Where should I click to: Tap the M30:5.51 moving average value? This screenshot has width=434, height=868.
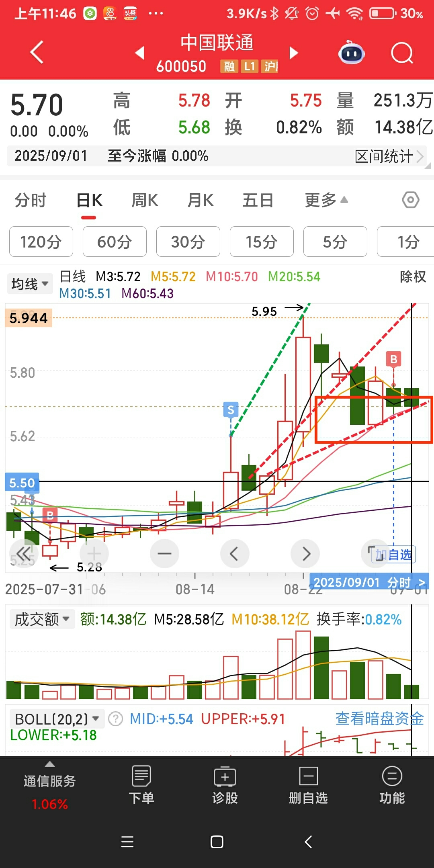pos(85,293)
